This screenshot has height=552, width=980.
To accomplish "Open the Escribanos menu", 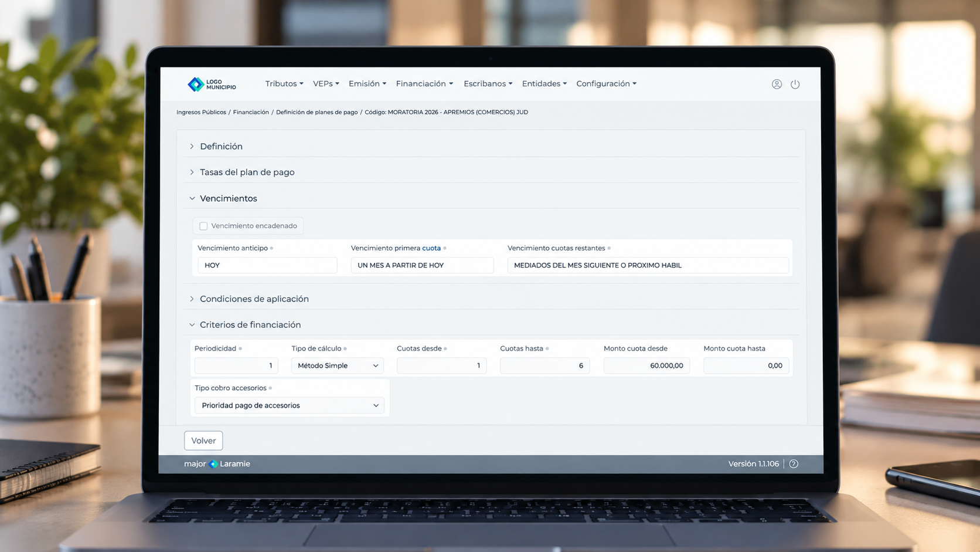I will point(488,84).
